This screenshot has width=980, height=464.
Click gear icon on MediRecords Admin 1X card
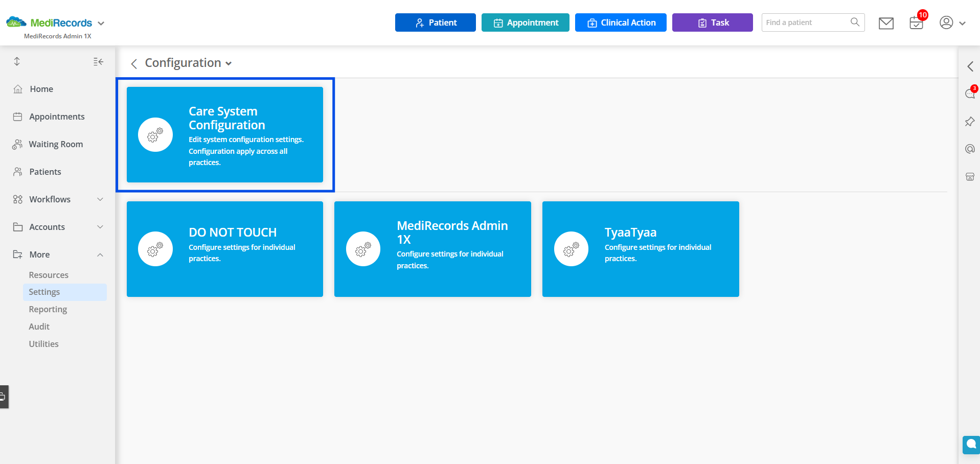click(363, 249)
